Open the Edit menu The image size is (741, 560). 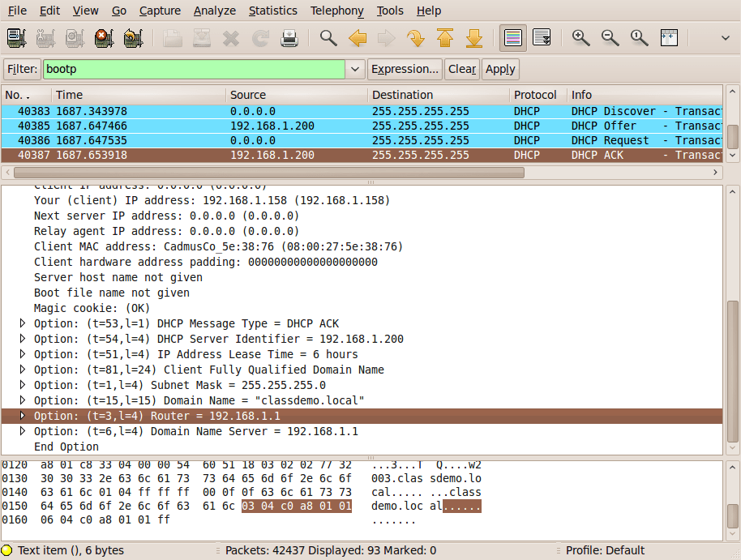point(49,11)
